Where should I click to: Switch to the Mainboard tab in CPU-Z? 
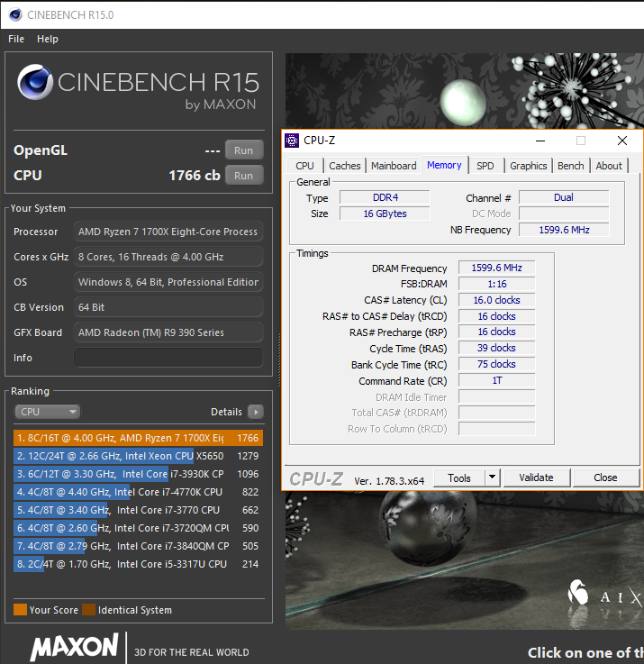click(394, 166)
